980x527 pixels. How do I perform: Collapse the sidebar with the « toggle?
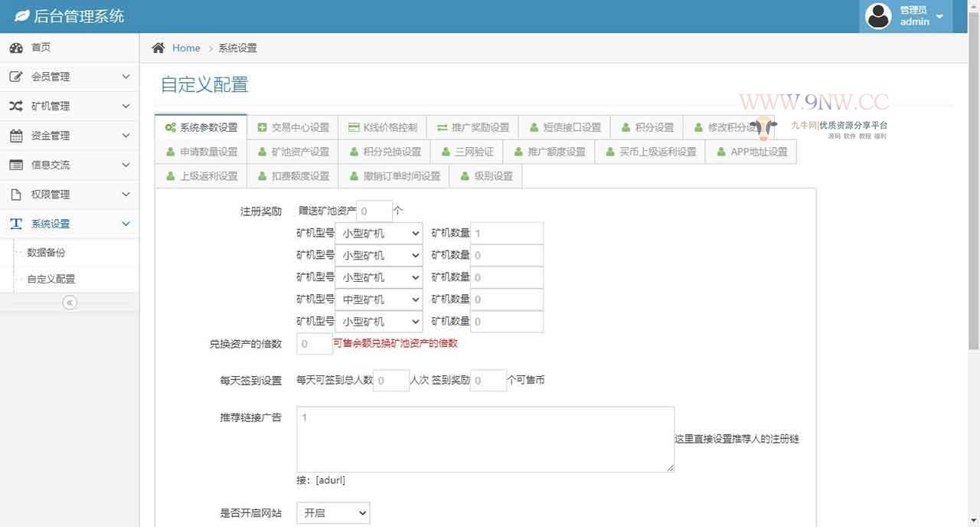tap(70, 303)
